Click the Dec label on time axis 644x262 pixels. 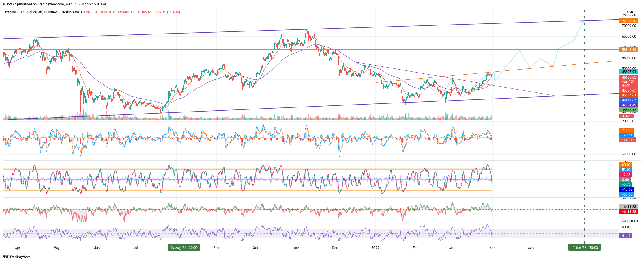click(x=335, y=248)
